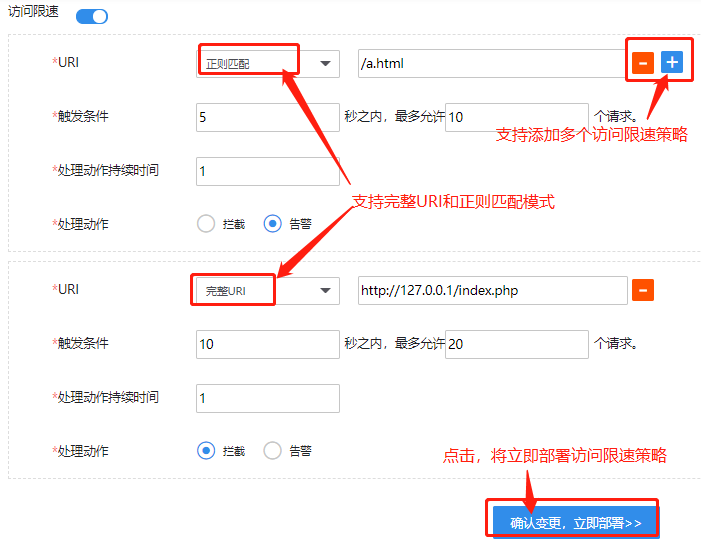Add another rate limit rule with plus icon

coord(672,62)
